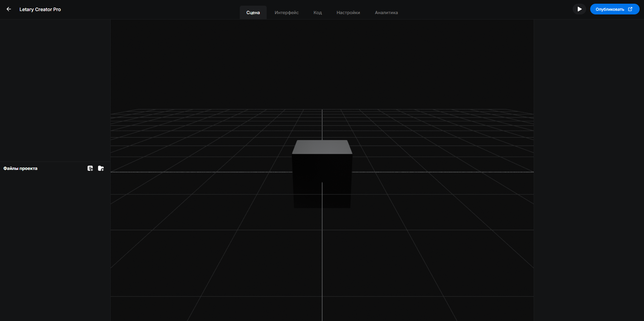Select the cube by its light top face
Screen dimensions: 644x321
[x=322, y=147]
